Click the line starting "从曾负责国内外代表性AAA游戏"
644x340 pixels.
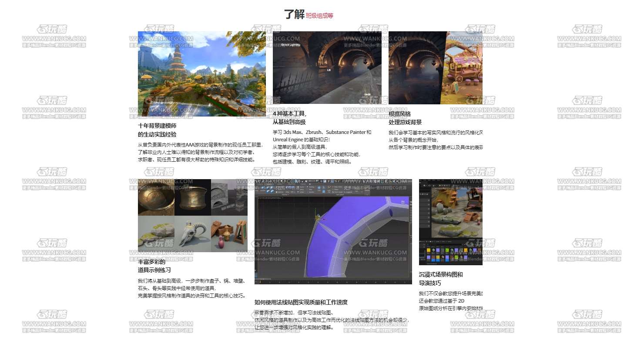click(200, 145)
